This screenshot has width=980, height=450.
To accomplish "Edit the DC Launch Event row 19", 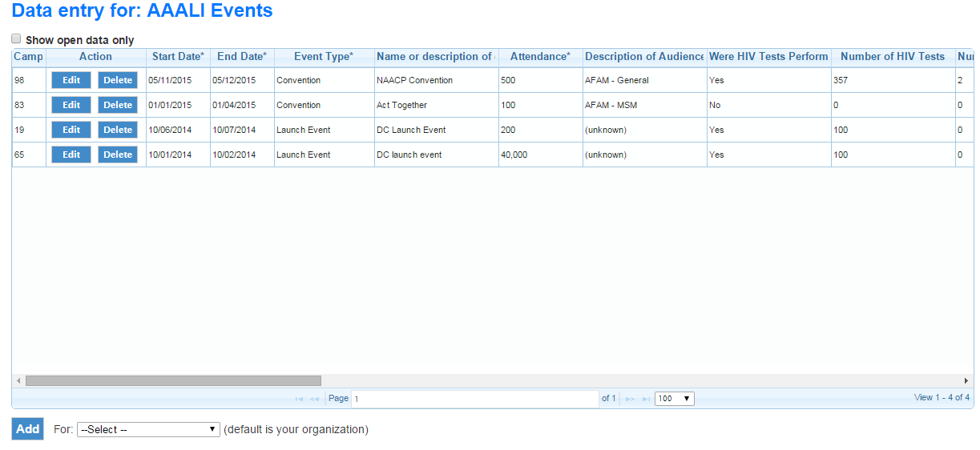I will coord(71,130).
